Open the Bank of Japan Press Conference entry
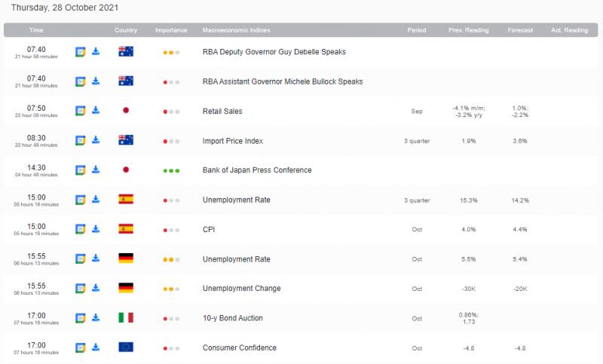 [257, 170]
